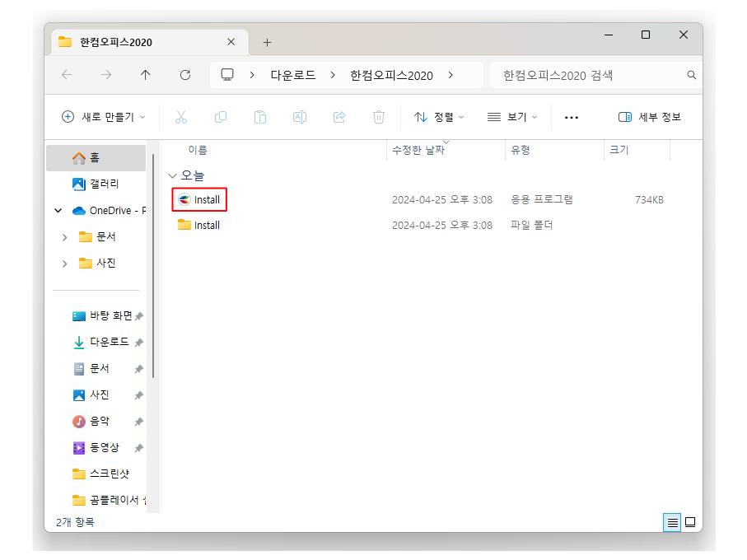Click the Cut scissors icon

[181, 117]
